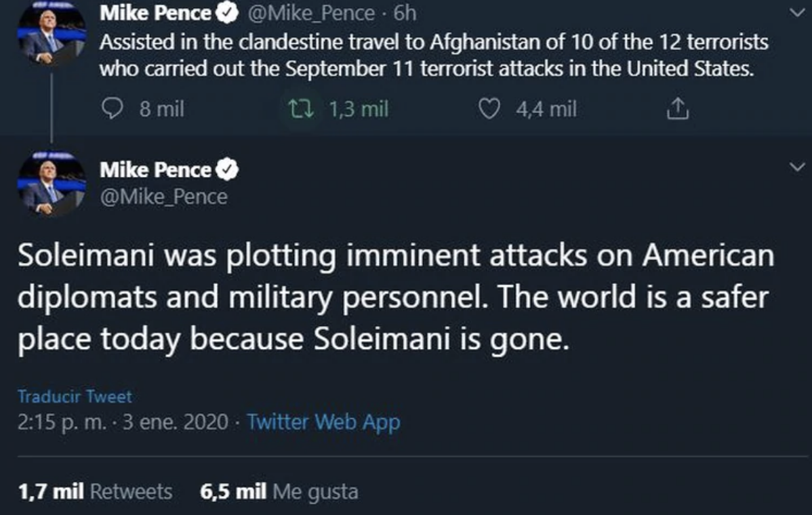View the 6,5 mil Me gusta list
This screenshot has width=812, height=515.
tap(279, 491)
